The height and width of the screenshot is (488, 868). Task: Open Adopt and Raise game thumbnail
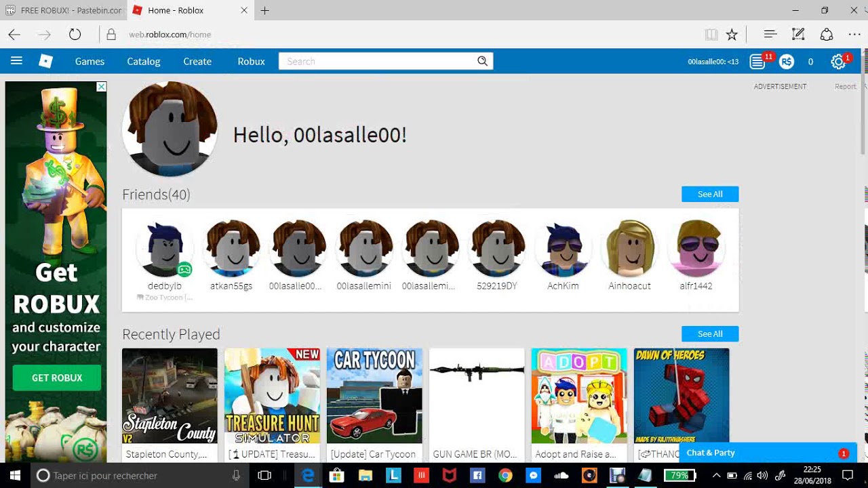point(579,396)
